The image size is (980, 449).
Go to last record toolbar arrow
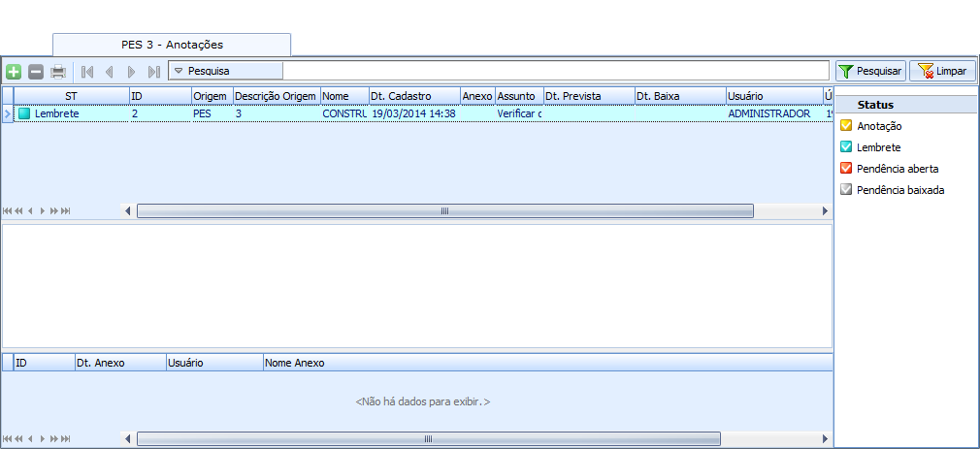[x=153, y=71]
